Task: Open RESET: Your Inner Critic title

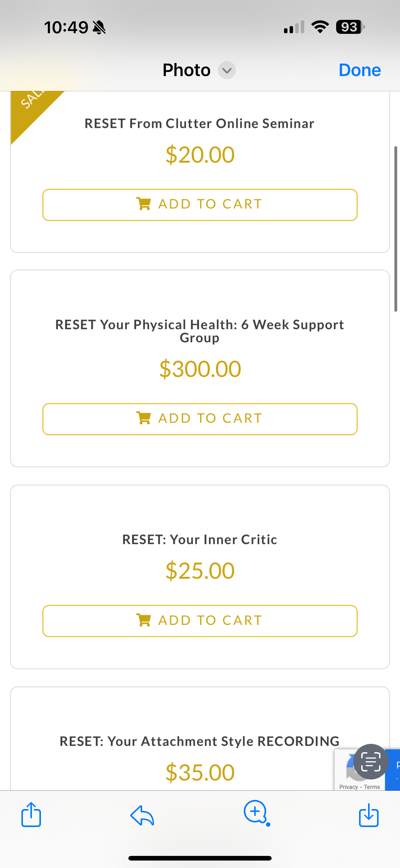Action: (199, 540)
